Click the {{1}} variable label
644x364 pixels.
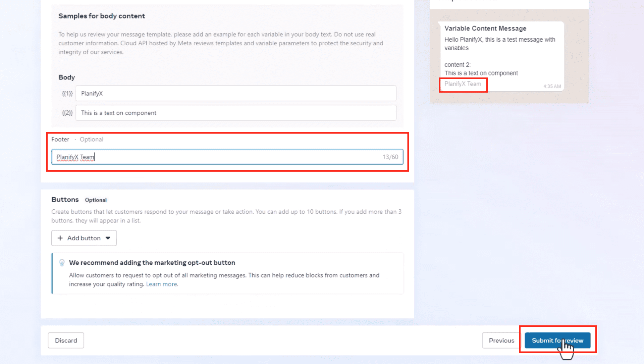pyautogui.click(x=67, y=94)
